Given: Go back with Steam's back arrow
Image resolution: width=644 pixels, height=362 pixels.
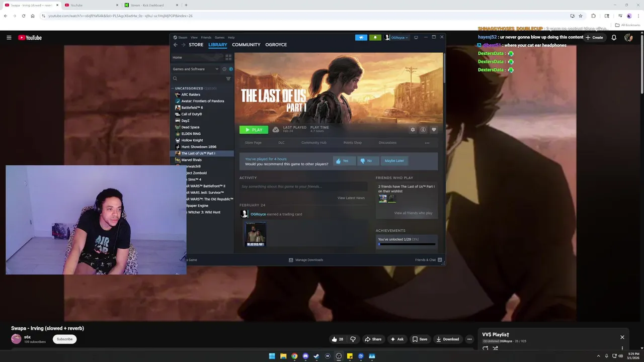Looking at the screenshot, I should coord(175,45).
